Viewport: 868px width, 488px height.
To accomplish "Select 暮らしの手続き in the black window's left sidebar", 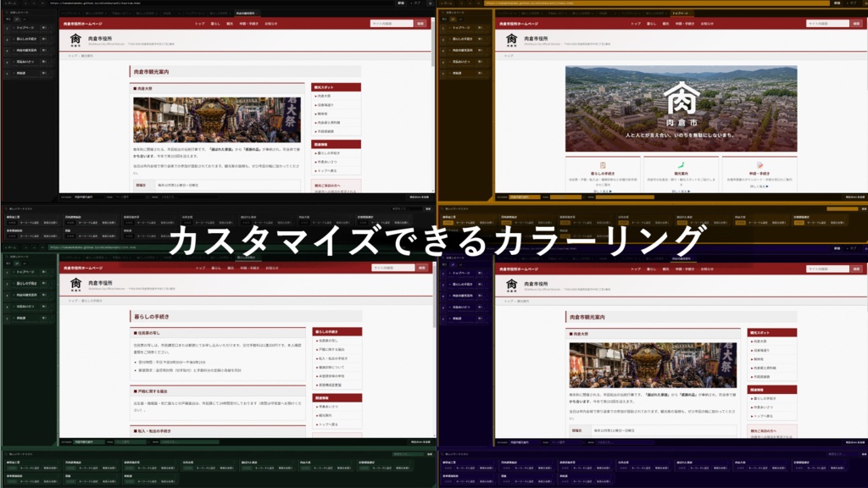I will click(x=26, y=39).
